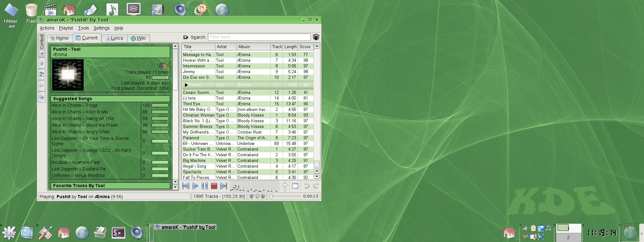Click the redo playlist button
Viewport: 644px width, 242px height.
click(316, 186)
